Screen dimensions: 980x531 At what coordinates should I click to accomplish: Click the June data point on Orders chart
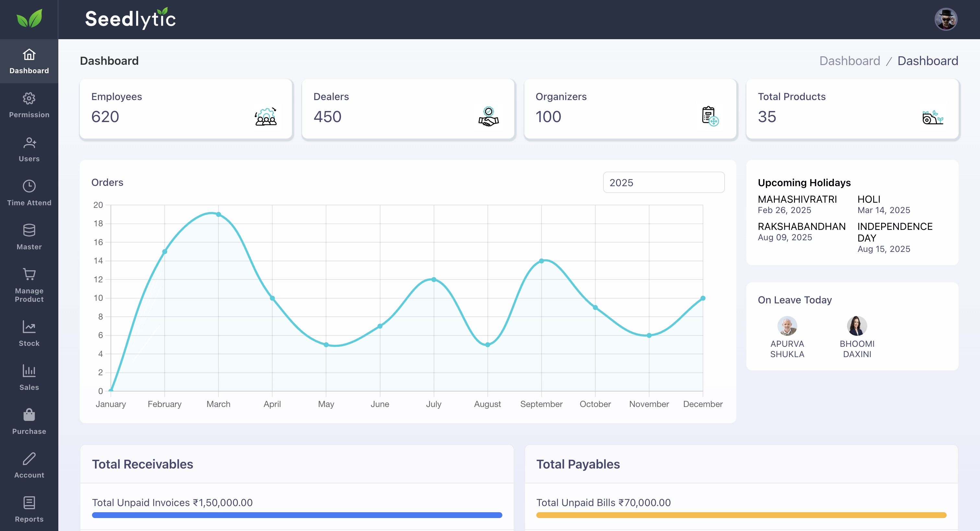coord(380,326)
